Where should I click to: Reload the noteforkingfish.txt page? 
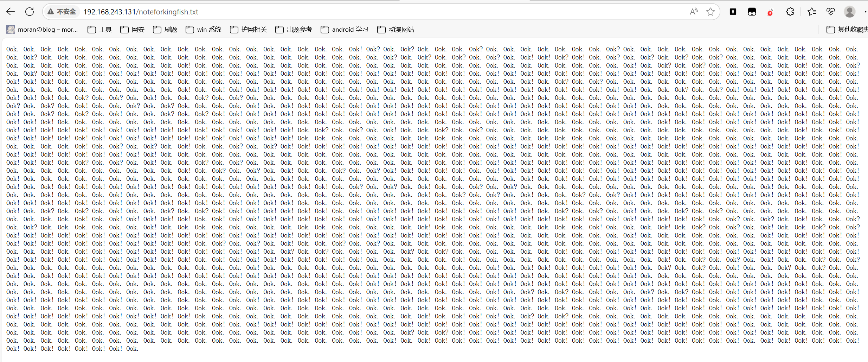(x=30, y=12)
